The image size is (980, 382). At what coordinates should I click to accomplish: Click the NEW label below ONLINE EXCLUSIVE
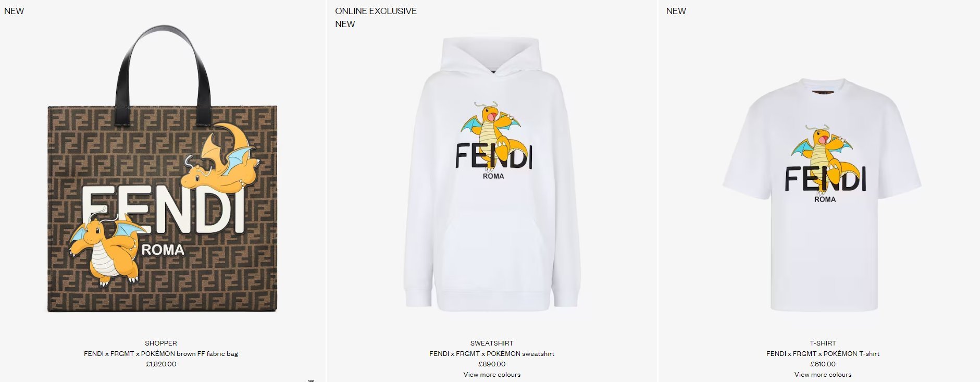[345, 24]
